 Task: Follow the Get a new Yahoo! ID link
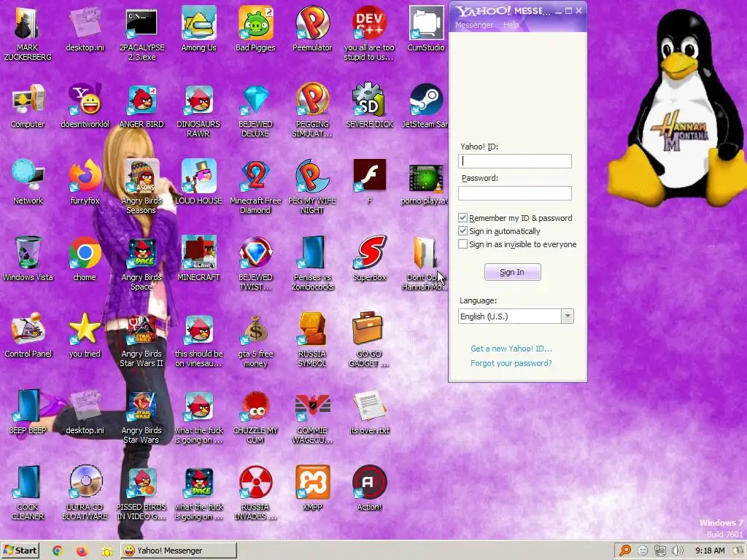coord(511,349)
